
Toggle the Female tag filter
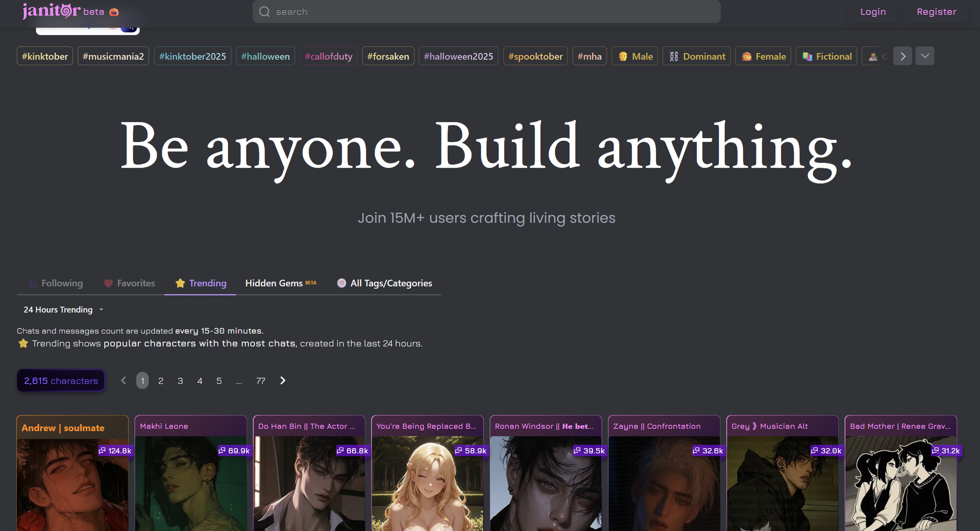763,56
